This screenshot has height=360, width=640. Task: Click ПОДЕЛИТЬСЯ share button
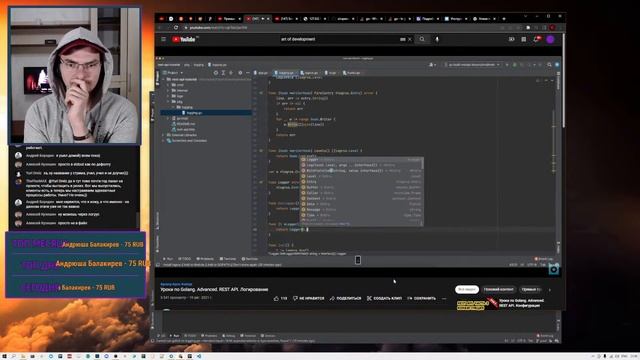point(345,298)
